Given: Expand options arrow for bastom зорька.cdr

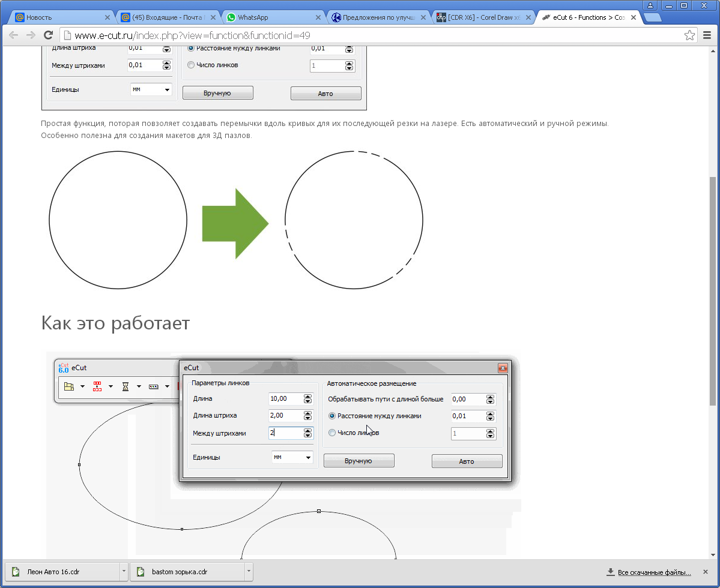Looking at the screenshot, I should 249,571.
